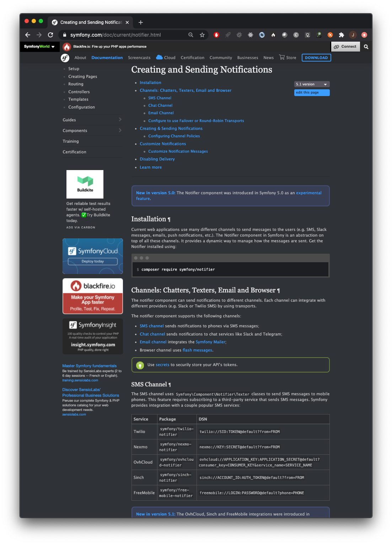The image size is (392, 544).
Task: Jump to Chat Channel in contents
Action: (x=160, y=105)
